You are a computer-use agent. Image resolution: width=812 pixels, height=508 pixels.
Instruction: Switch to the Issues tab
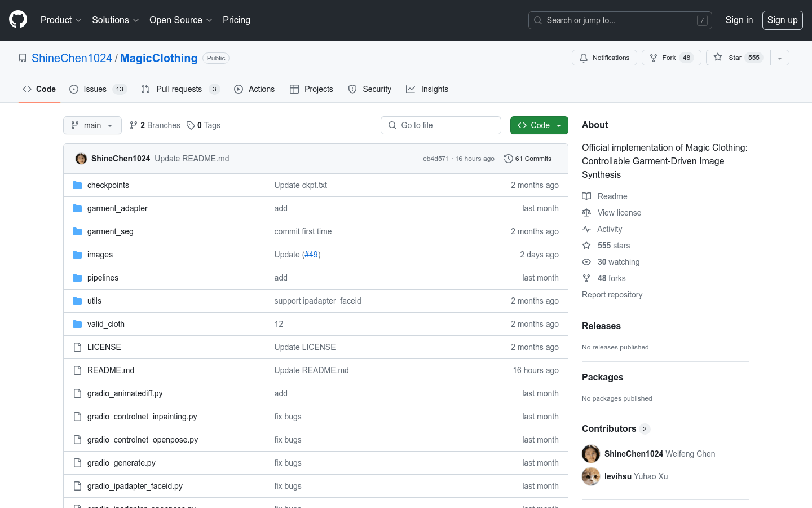click(x=98, y=89)
